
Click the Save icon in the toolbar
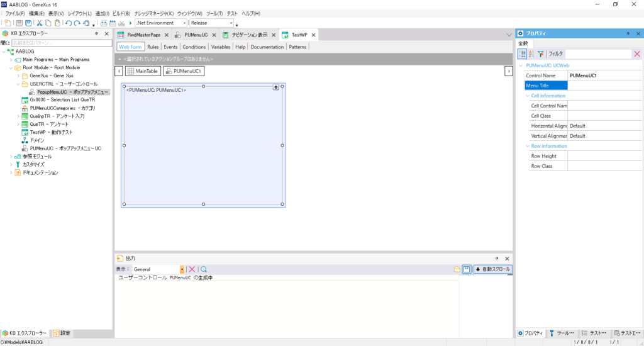coord(19,23)
